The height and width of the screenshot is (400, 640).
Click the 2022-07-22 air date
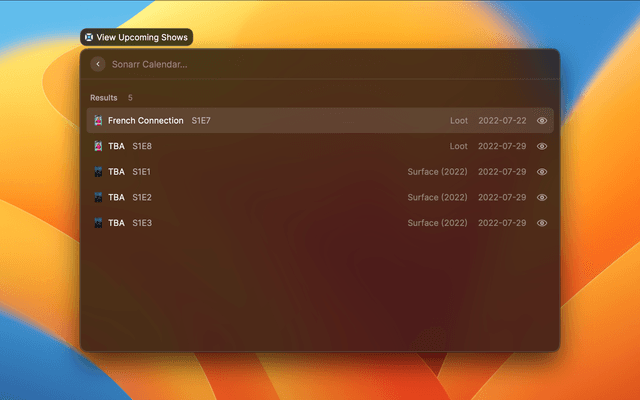click(501, 121)
